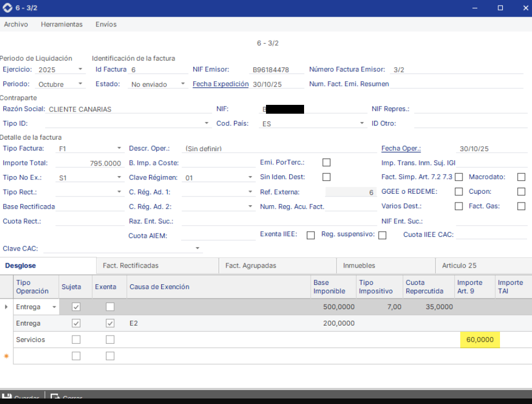532x404 pixels.
Task: Click the Base Rectificada field
Action: click(91, 206)
